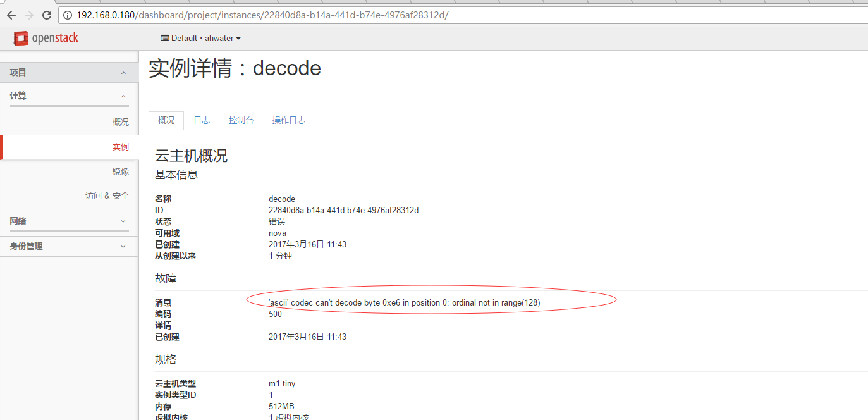Viewport: 868px width, 420px height.
Task: Click the browser back arrow
Action: click(11, 15)
